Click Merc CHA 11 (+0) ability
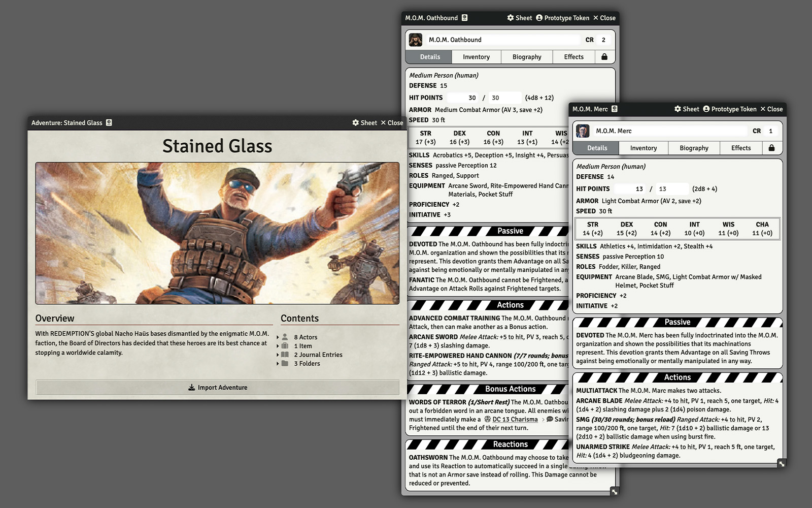Image resolution: width=812 pixels, height=508 pixels. (762, 229)
